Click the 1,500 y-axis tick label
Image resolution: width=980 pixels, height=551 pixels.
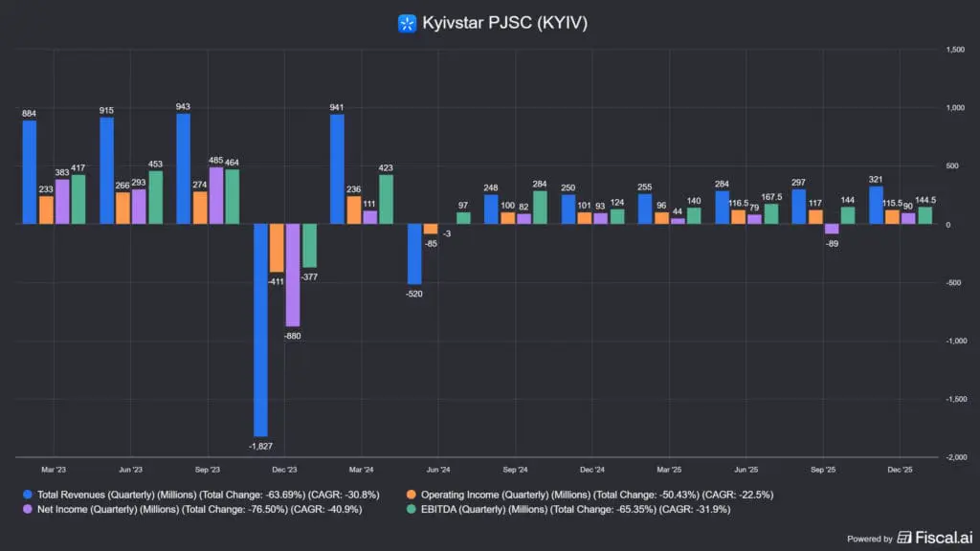coord(955,50)
